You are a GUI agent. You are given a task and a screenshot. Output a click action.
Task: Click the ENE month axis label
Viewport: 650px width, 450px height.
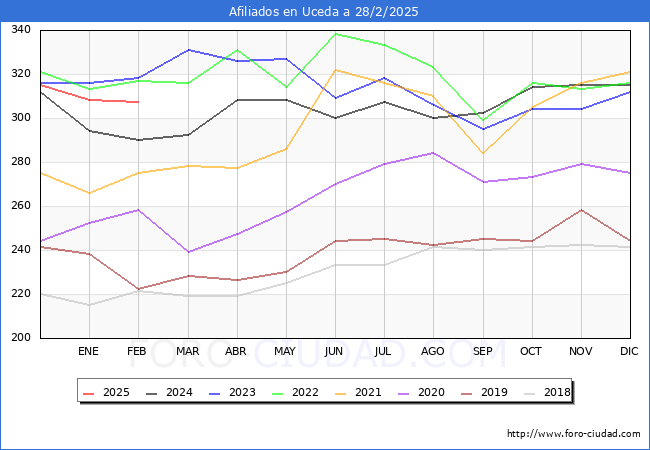pos(88,351)
